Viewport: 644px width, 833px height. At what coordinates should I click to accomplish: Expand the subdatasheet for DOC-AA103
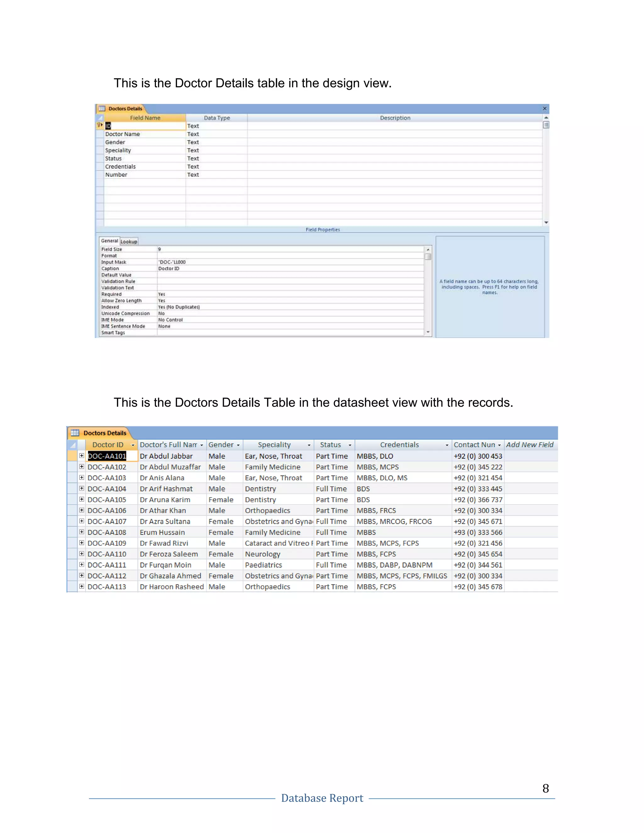click(x=82, y=477)
